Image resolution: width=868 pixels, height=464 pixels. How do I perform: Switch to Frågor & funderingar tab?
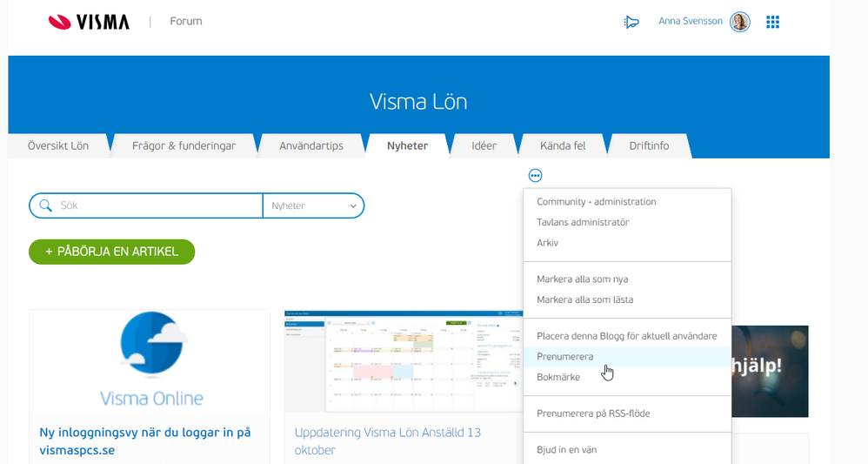pyautogui.click(x=184, y=145)
